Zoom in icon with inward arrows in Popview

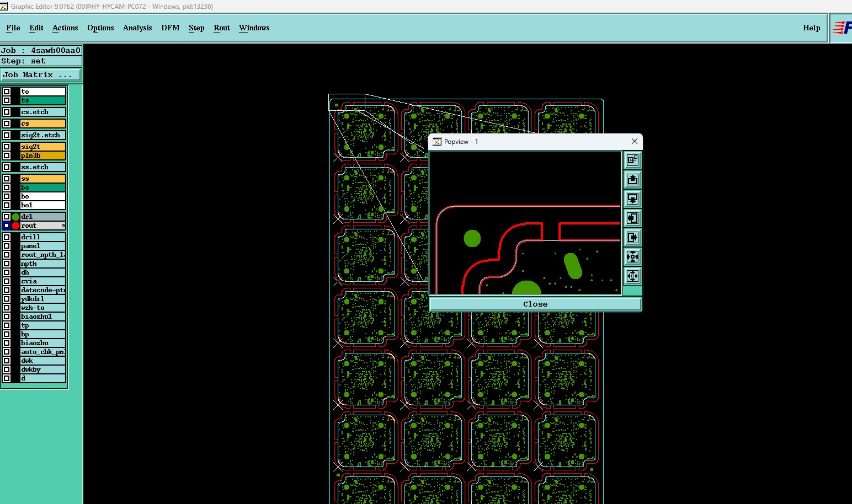(x=632, y=256)
